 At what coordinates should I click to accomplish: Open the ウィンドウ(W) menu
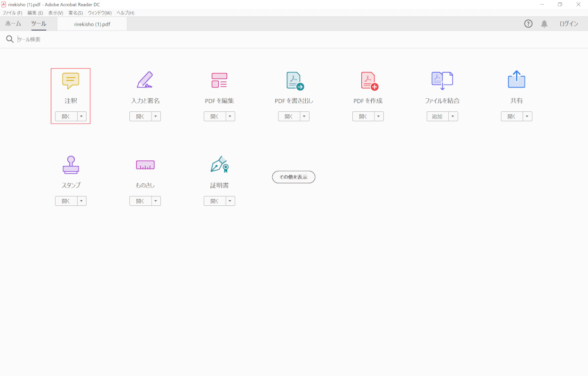coord(100,13)
